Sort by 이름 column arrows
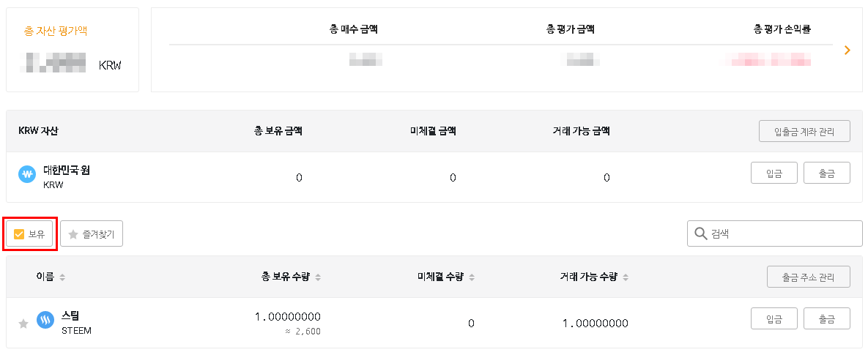 tap(62, 277)
